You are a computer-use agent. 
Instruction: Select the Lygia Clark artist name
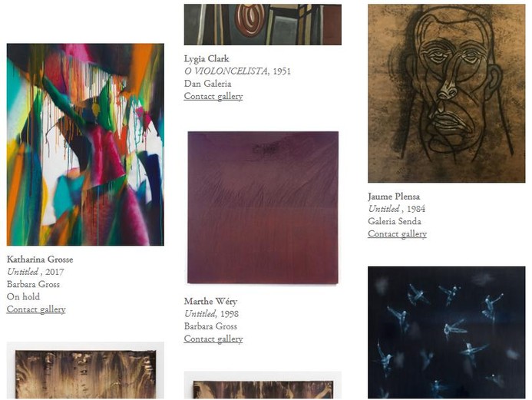207,58
